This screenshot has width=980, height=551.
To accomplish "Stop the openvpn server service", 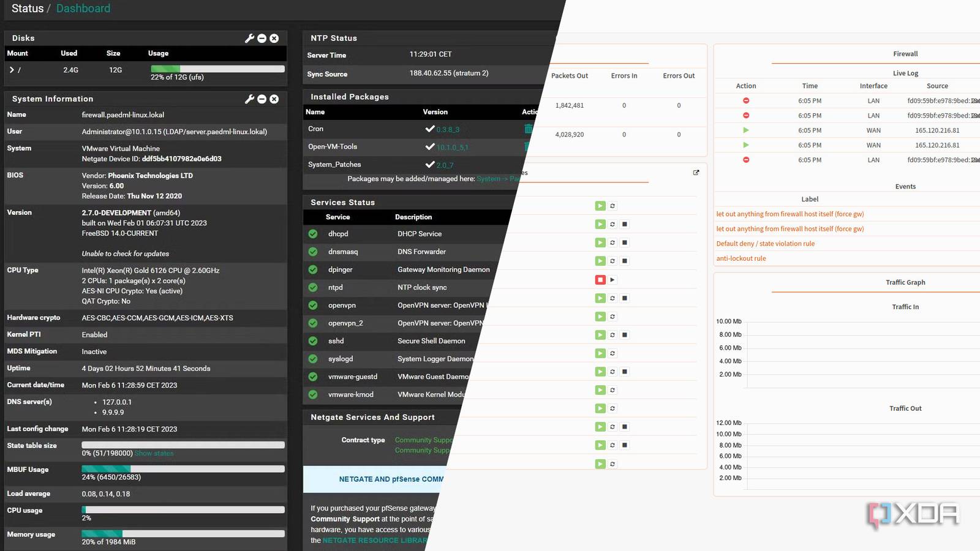I will tap(624, 298).
